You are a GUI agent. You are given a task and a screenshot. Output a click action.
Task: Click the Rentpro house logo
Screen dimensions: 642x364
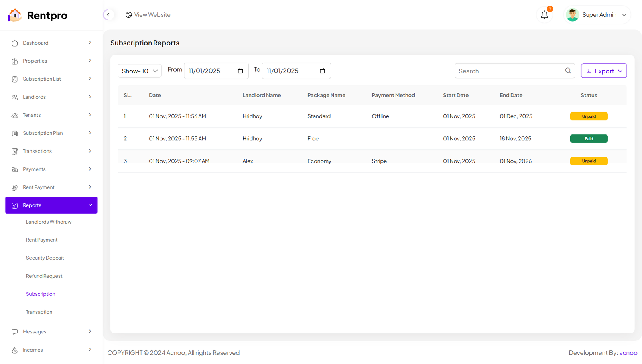pos(15,15)
